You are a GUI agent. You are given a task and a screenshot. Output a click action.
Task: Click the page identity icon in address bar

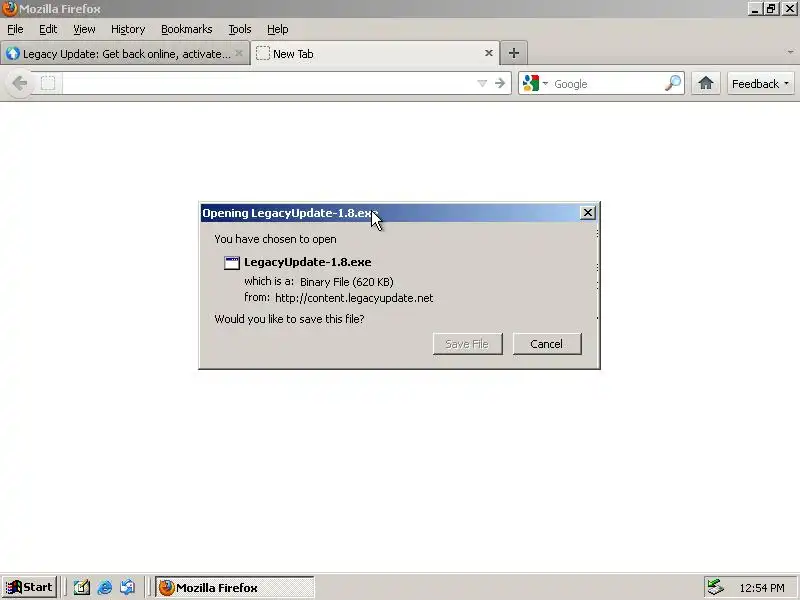coord(47,83)
